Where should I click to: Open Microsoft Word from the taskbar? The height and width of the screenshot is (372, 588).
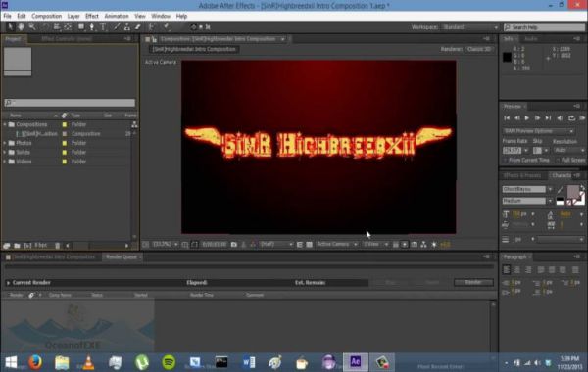click(x=249, y=362)
